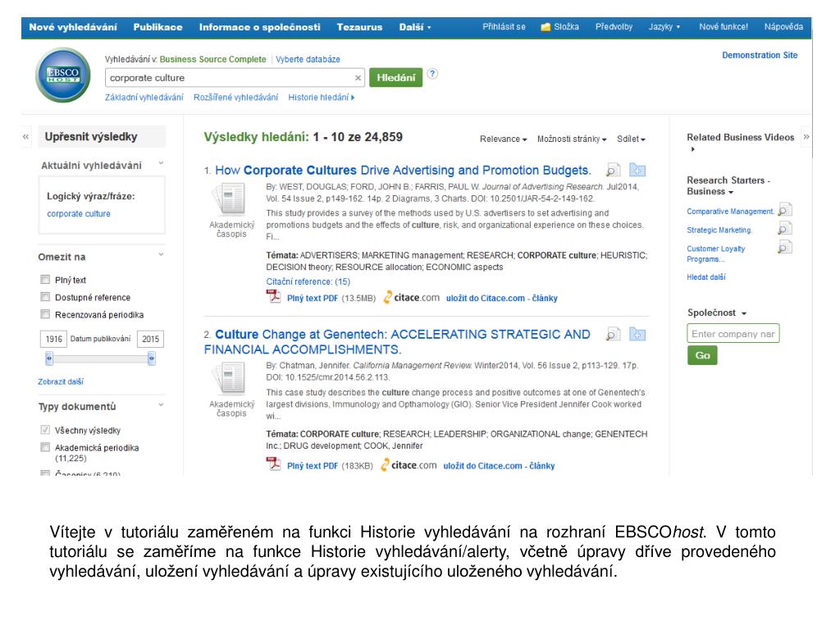Preview first result with magnifier icon

(x=612, y=171)
